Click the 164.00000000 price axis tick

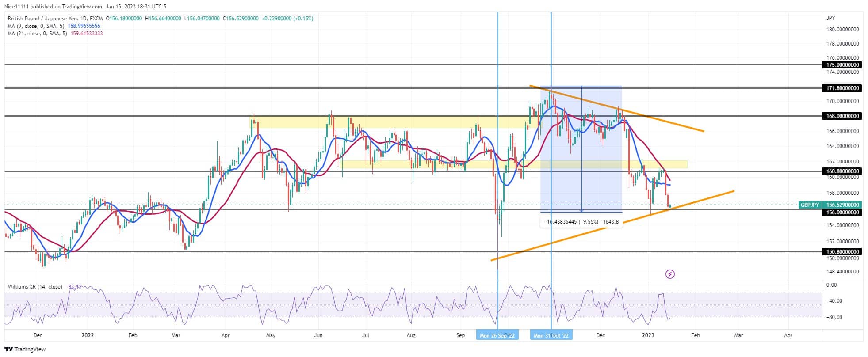842,146
